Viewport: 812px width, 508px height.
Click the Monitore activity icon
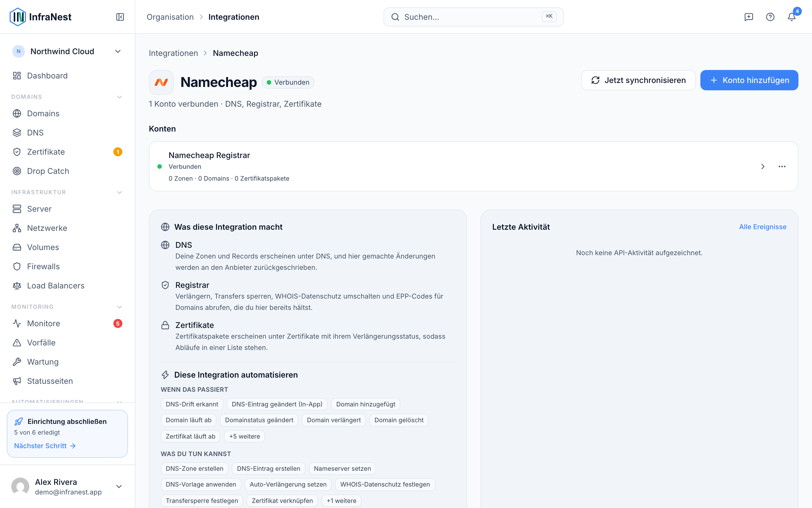coord(17,323)
